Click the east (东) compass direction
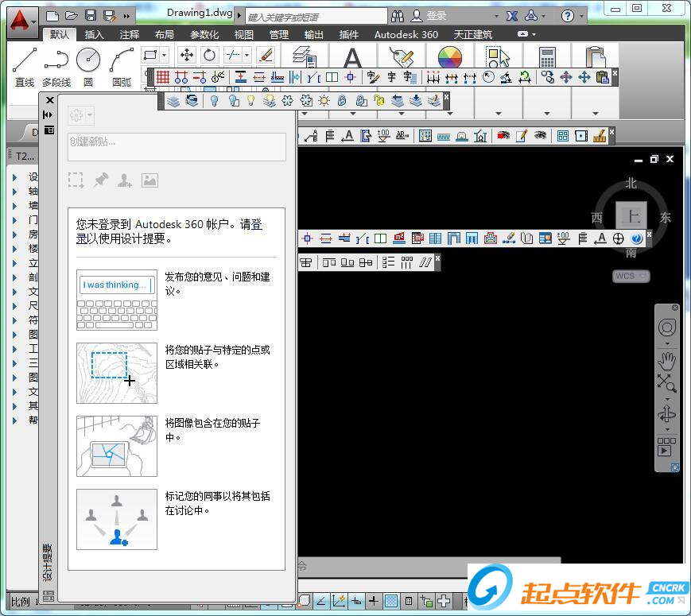 pos(665,217)
